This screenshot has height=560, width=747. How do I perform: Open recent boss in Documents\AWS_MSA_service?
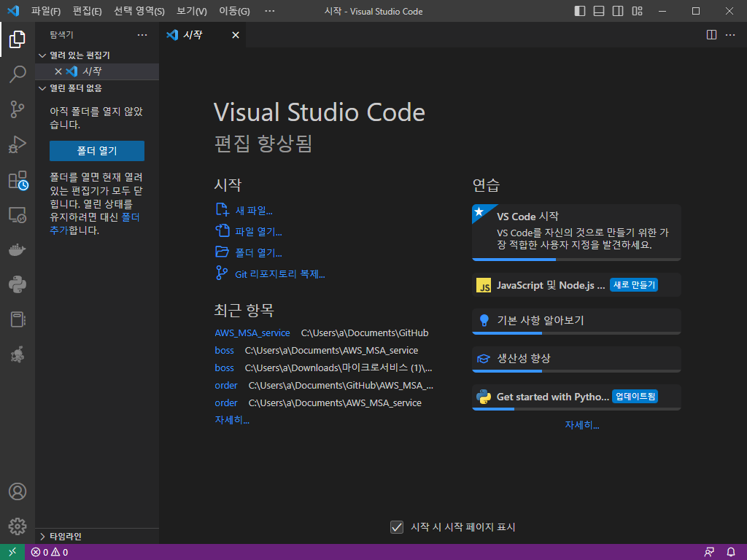pos(225,351)
